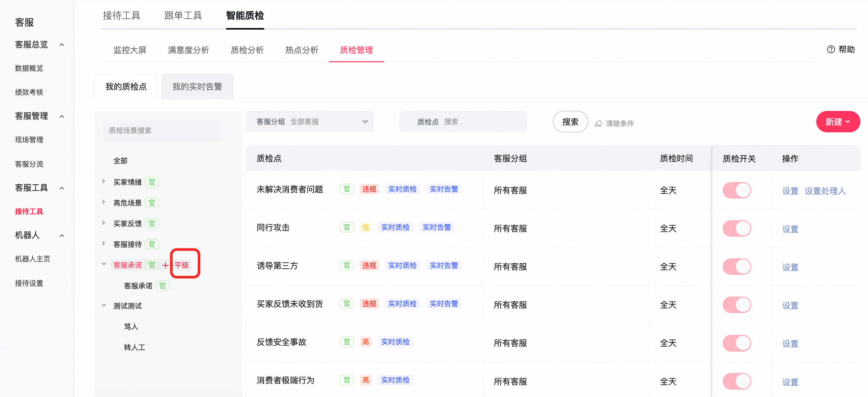Open 绩效考核 in the sidebar
The width and height of the screenshot is (868, 397).
pos(29,92)
